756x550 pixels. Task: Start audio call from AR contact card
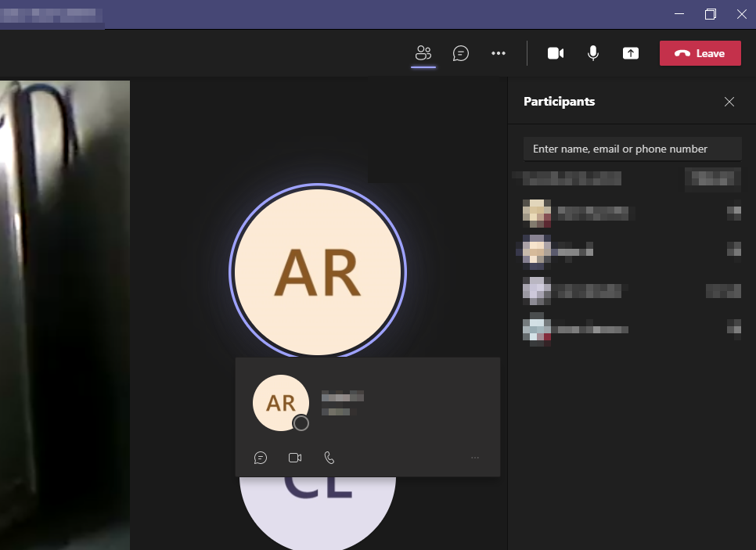(x=329, y=458)
